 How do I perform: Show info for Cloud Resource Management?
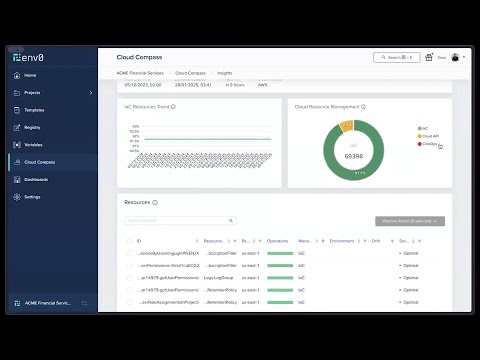(363, 107)
